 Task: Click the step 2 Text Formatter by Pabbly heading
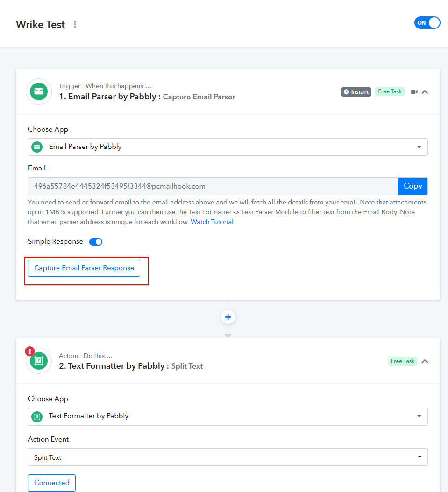coord(131,366)
